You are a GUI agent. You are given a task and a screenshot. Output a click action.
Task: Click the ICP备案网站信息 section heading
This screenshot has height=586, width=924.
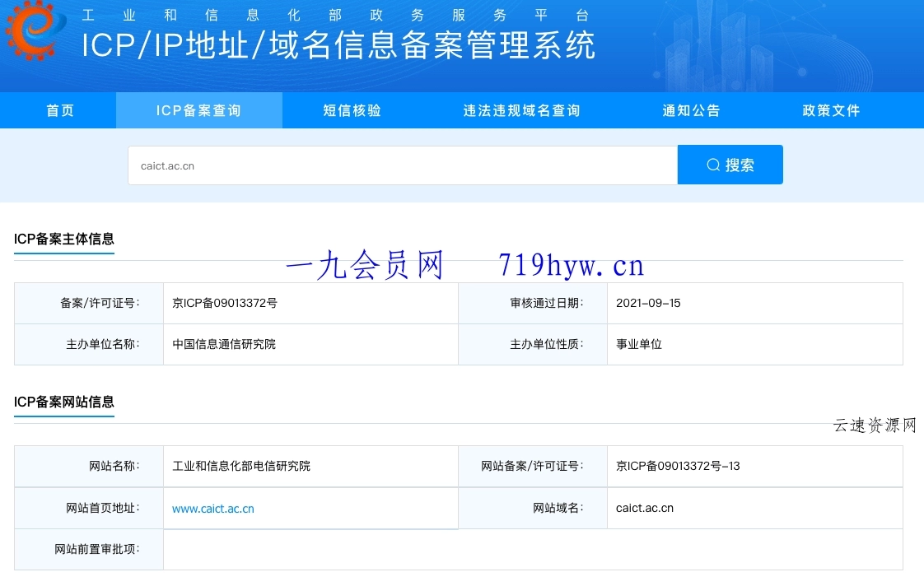(x=63, y=403)
